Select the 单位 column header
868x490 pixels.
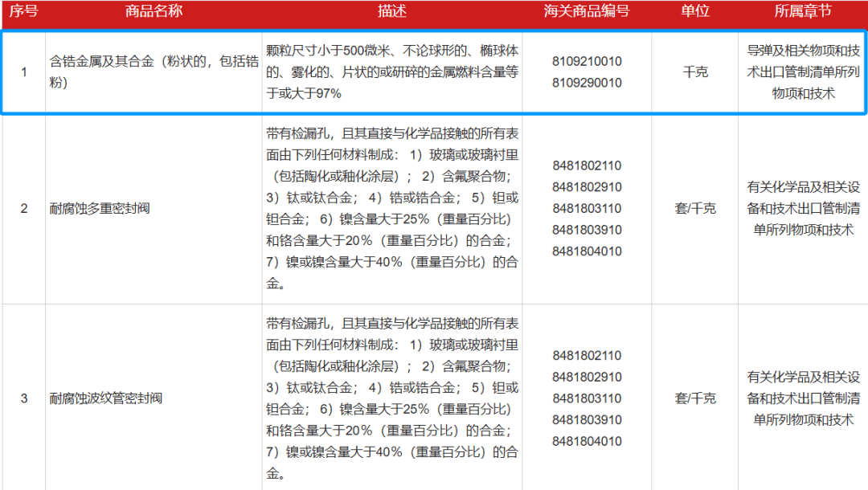point(695,11)
